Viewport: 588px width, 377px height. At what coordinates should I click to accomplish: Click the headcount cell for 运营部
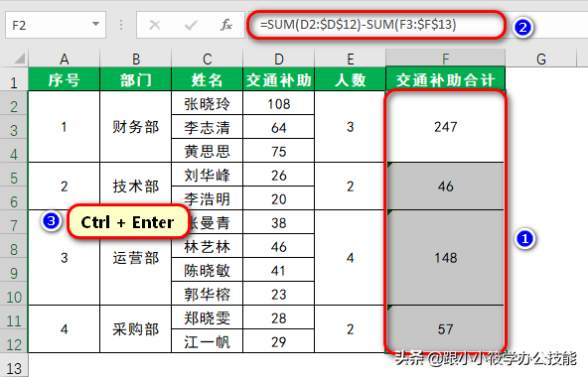pyautogui.click(x=350, y=258)
